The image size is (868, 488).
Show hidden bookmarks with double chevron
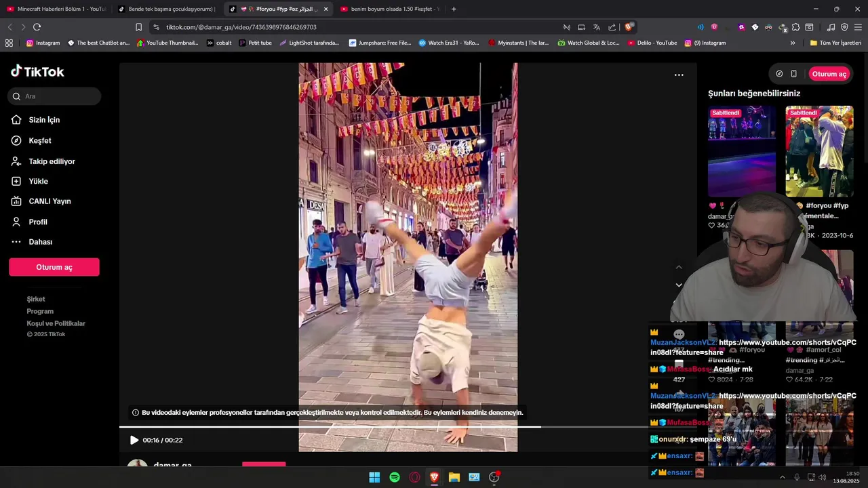(793, 43)
